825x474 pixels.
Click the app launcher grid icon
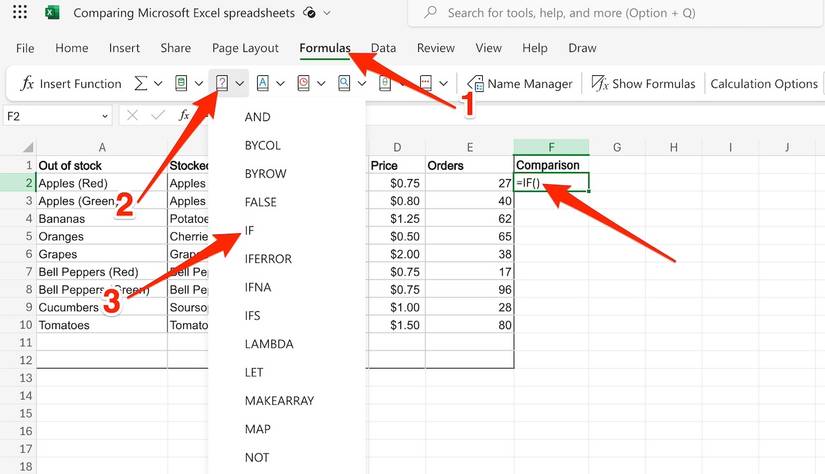[x=20, y=13]
